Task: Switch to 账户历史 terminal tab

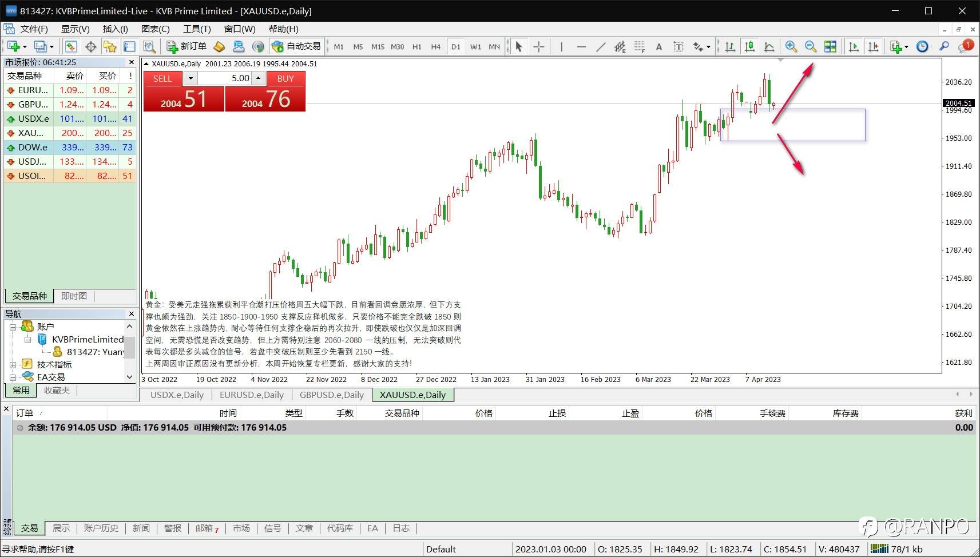Action: coord(101,528)
